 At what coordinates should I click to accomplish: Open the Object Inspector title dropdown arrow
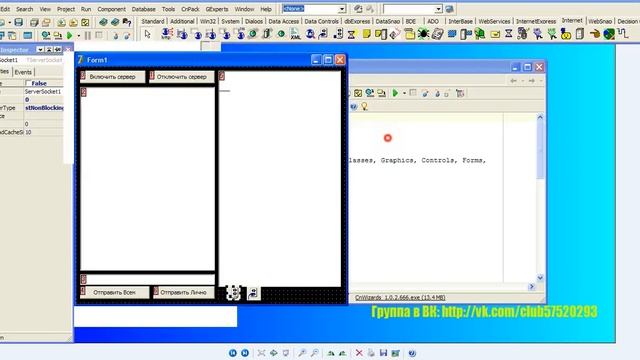tap(40, 50)
